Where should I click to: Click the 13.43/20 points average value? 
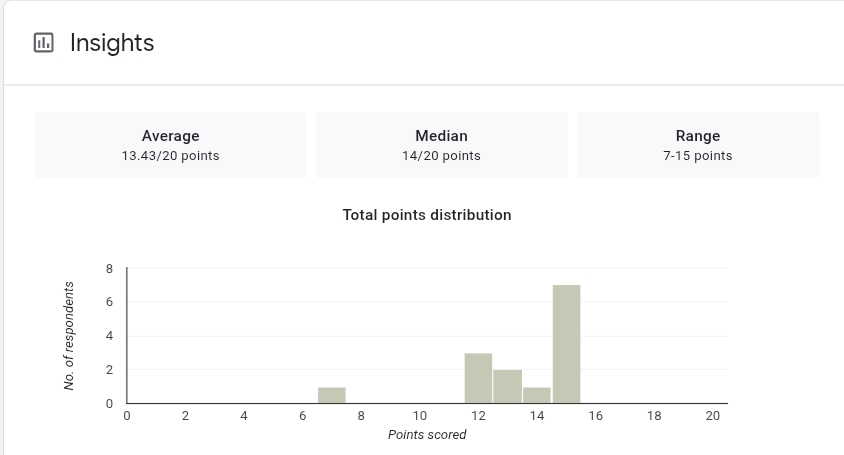pyautogui.click(x=170, y=156)
